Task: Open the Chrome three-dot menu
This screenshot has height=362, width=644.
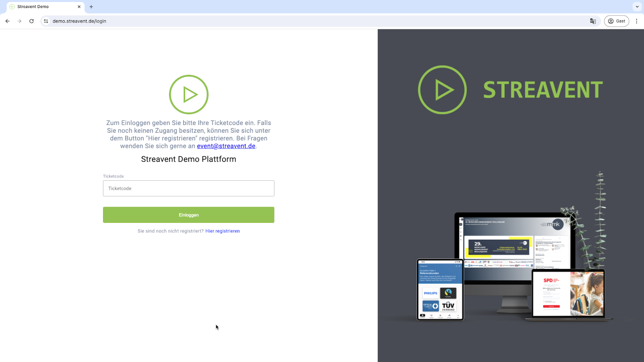Action: coord(636,21)
